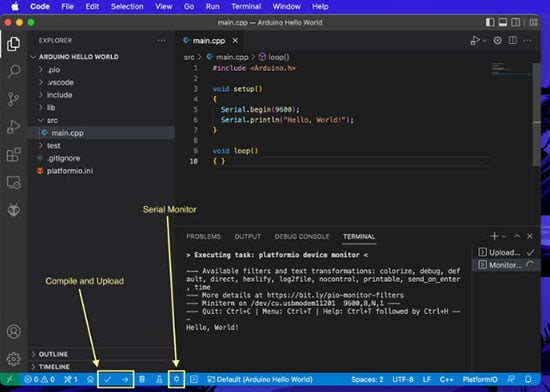The height and width of the screenshot is (392, 550).
Task: Toggle the bottom panel layout button
Action: point(503,22)
